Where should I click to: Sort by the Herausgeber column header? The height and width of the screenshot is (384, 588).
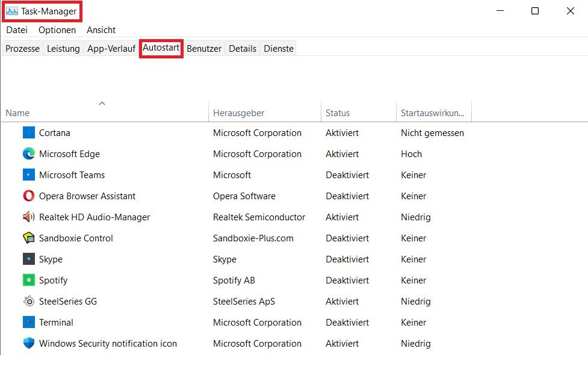click(239, 113)
